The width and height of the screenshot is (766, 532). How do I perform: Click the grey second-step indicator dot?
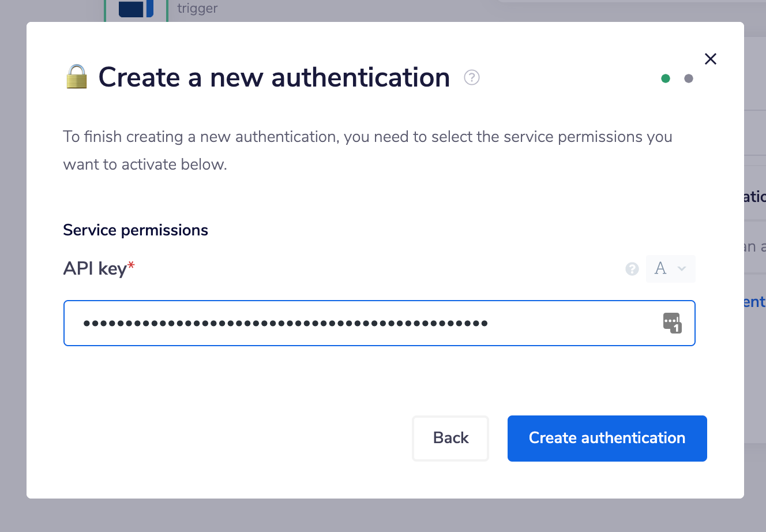[x=689, y=78]
